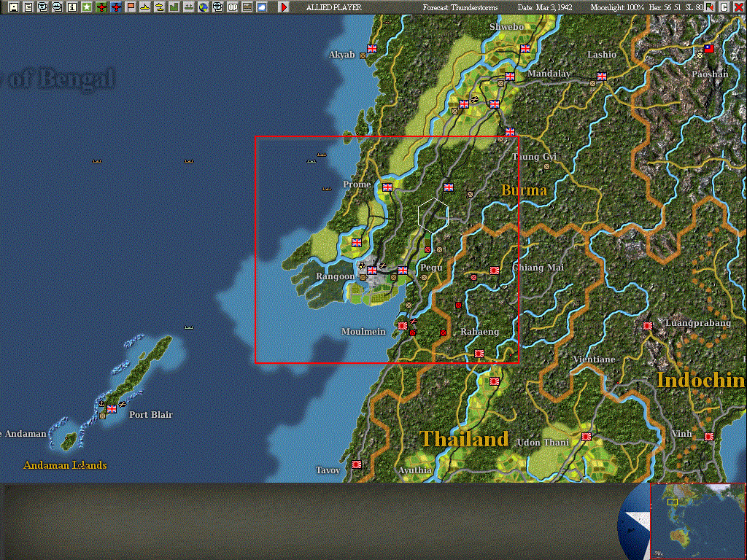Click the green terrain toolbar icon
This screenshot has height=560, width=747.
(174, 7)
